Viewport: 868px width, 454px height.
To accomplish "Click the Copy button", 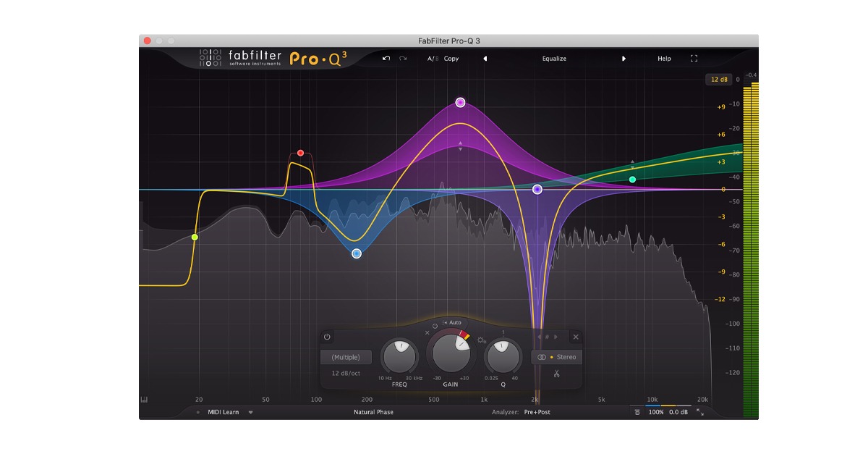I will coord(451,59).
